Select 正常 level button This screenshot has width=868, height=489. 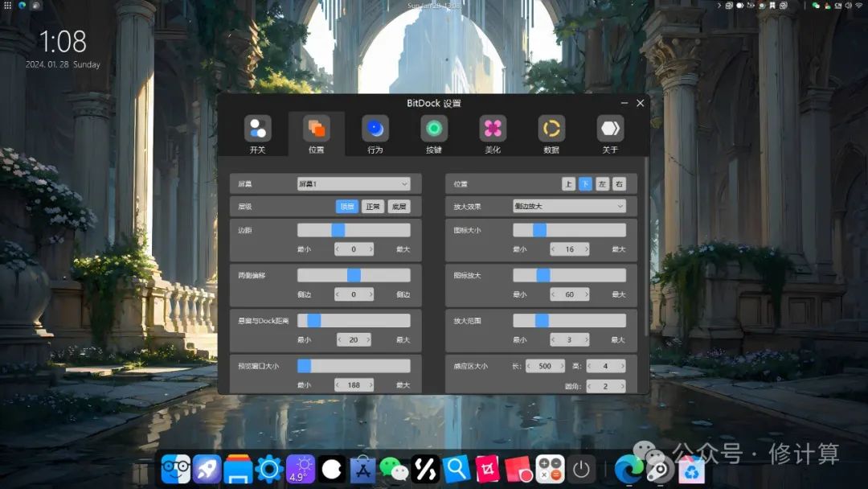click(x=375, y=207)
